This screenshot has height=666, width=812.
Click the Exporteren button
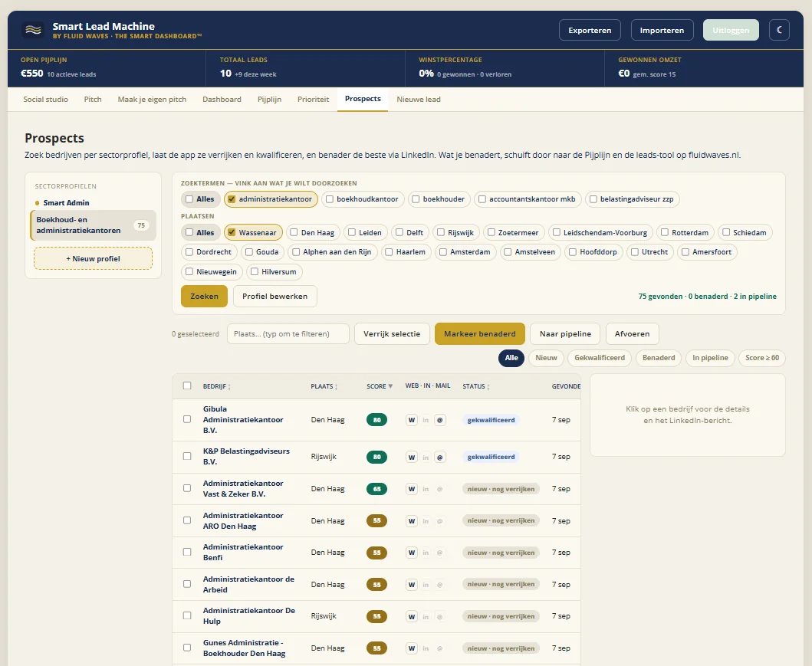click(590, 30)
